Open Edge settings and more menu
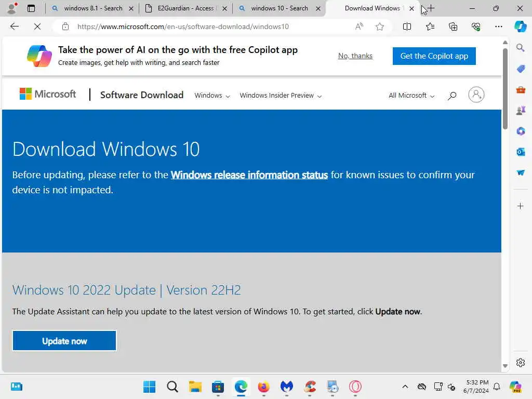The image size is (532, 399). click(498, 26)
